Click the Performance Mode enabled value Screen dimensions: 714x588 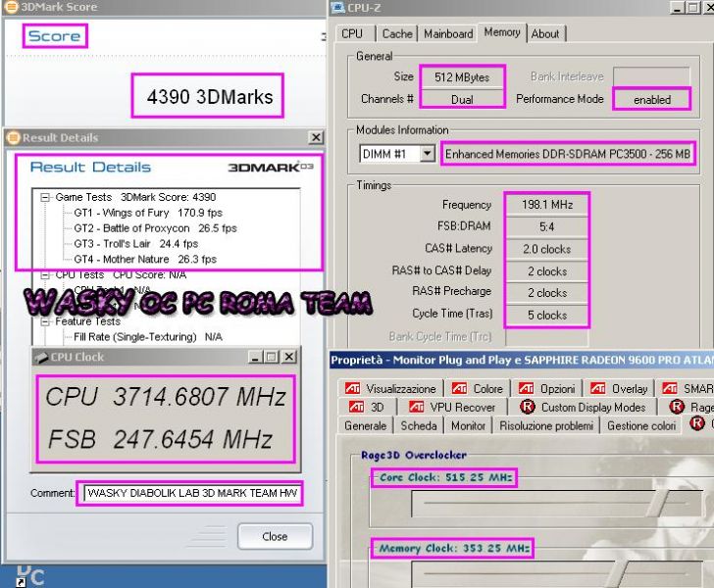[651, 99]
